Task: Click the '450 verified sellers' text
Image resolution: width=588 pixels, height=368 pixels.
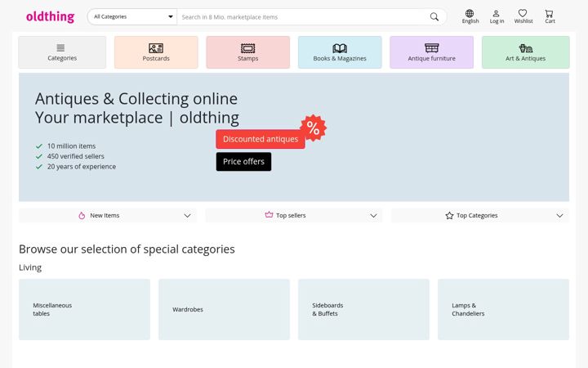Action: [x=76, y=156]
